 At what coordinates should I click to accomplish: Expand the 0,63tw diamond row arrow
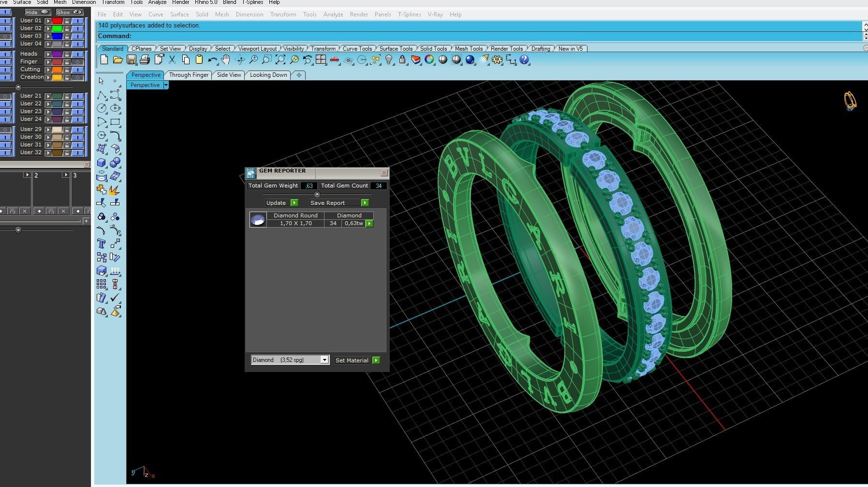point(369,223)
